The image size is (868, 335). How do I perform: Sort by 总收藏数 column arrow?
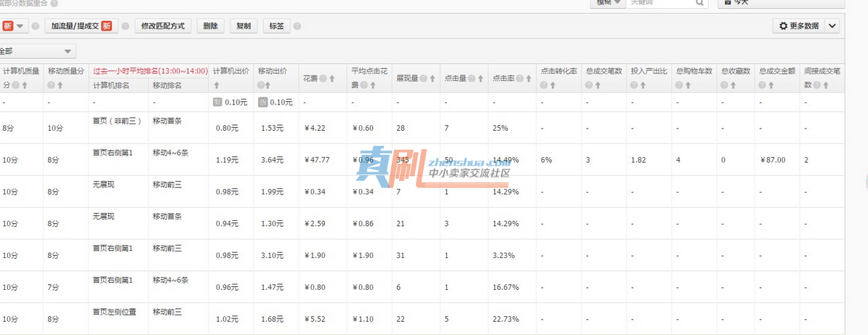733,85
